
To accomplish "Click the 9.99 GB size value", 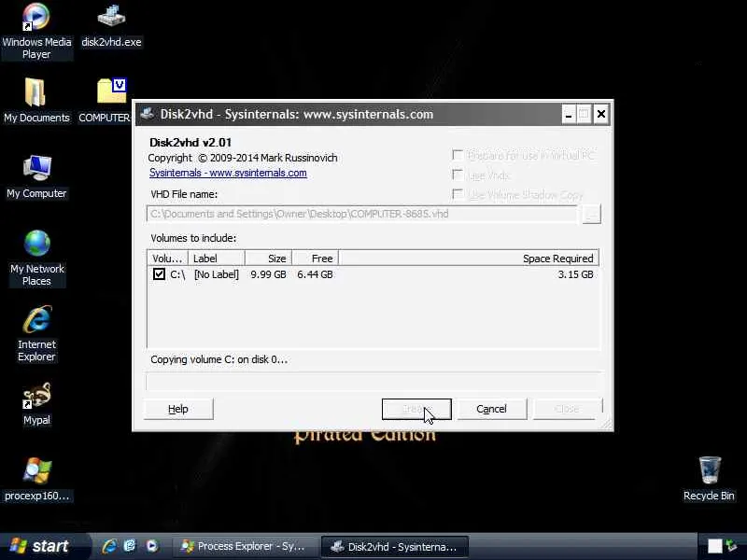I will click(x=268, y=274).
